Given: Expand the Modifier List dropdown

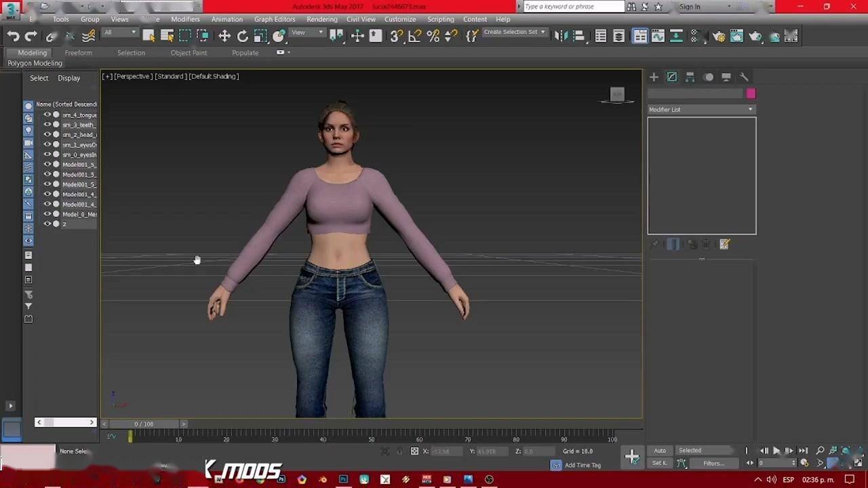Looking at the screenshot, I should [701, 110].
